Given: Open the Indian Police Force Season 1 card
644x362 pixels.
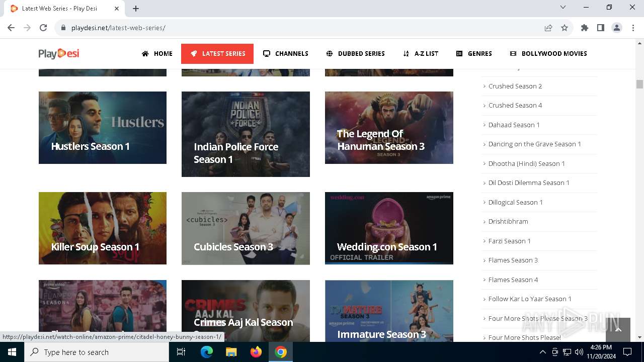Looking at the screenshot, I should (x=246, y=134).
